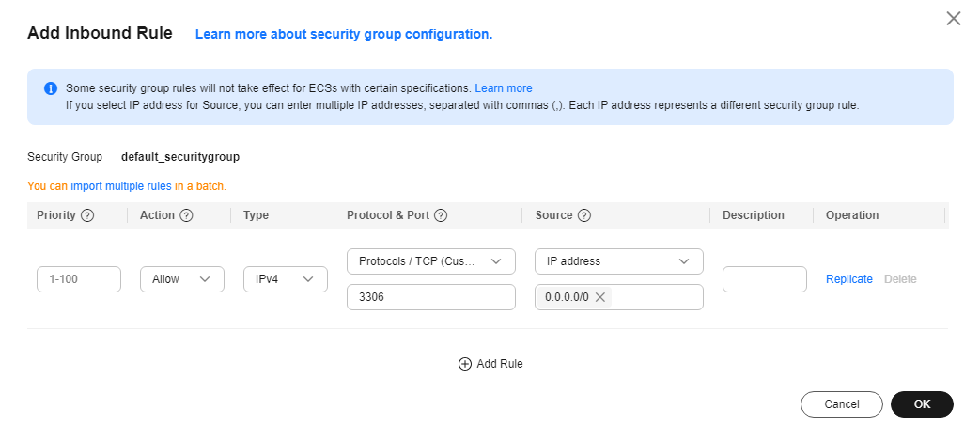Click the Replicate link
The image size is (980, 442).
tap(848, 279)
